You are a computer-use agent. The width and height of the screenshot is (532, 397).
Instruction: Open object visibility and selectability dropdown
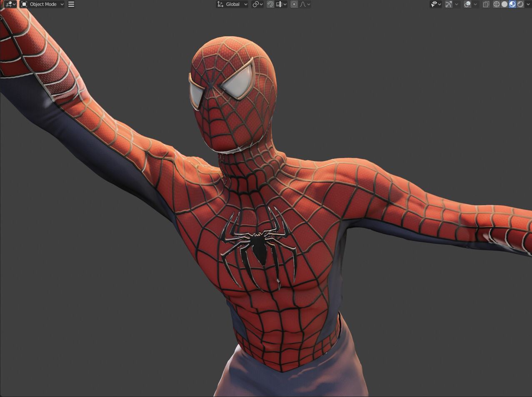(436, 4)
